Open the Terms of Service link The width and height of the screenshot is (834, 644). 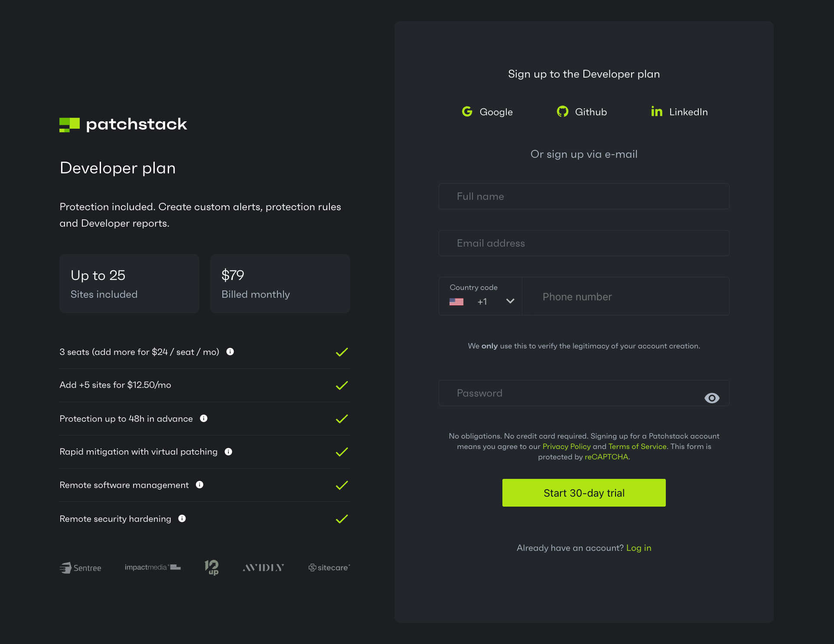coord(637,446)
